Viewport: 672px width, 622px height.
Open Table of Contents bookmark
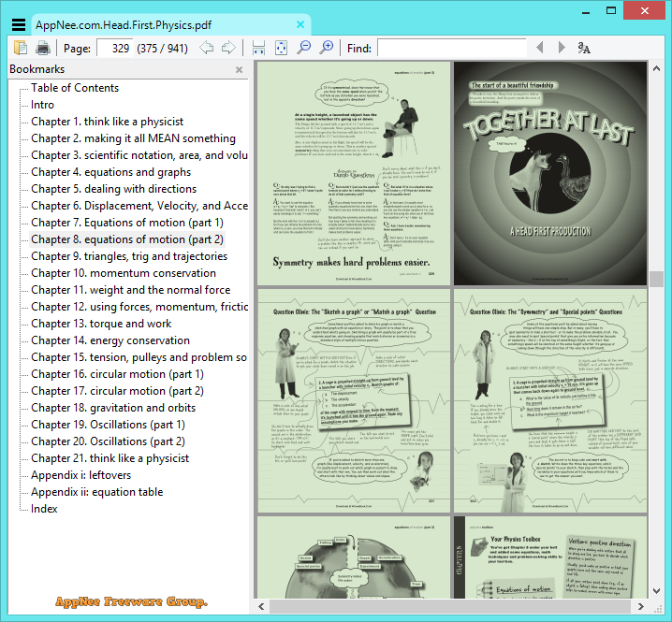pos(75,88)
